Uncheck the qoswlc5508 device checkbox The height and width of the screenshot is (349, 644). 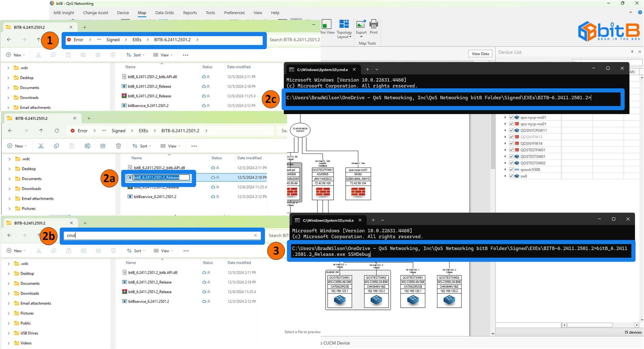(x=511, y=169)
